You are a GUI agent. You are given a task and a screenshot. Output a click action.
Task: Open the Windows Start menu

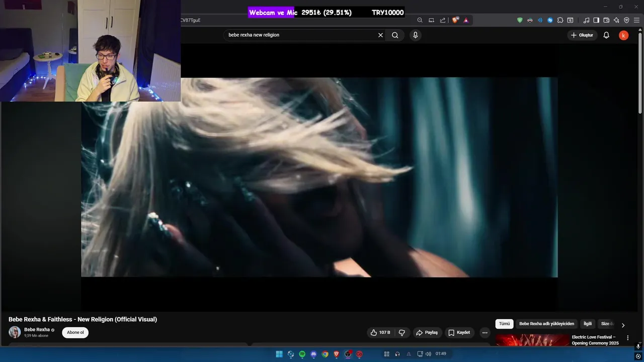click(279, 354)
